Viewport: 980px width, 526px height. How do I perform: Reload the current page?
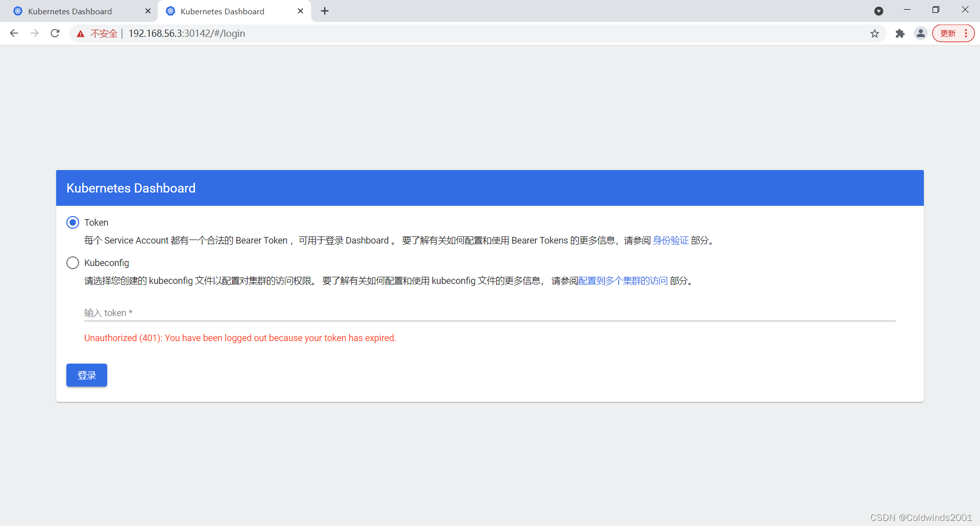pyautogui.click(x=55, y=33)
